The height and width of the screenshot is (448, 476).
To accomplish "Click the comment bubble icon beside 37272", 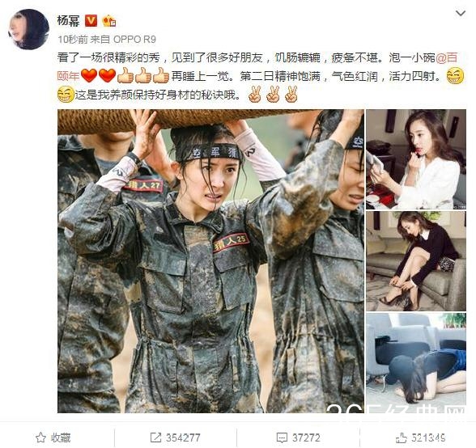I will 282,437.
